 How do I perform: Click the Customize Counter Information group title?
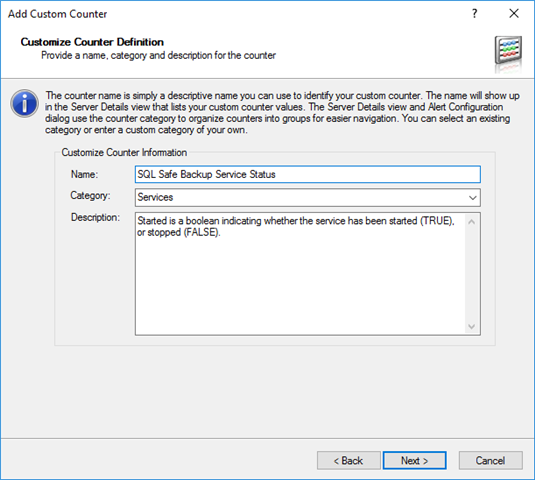124,152
